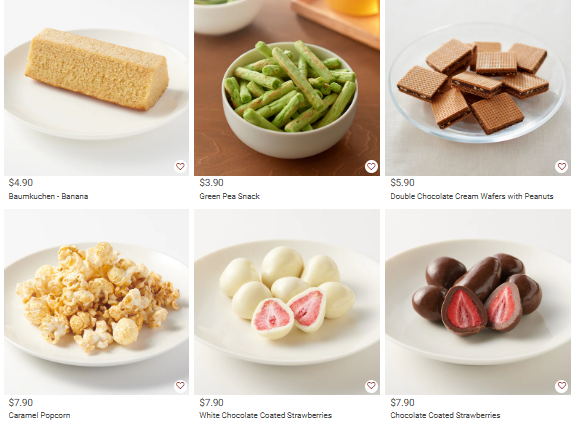
Task: View the banana baumkuchen cake photo
Action: 96,88
